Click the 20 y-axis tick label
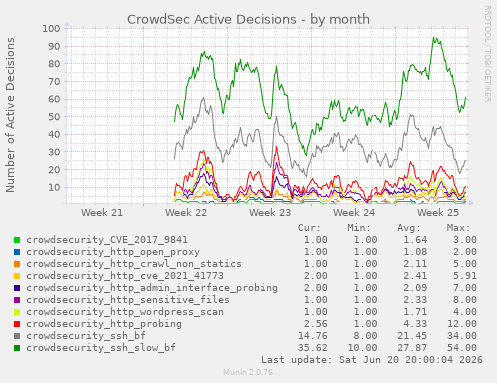497x383 pixels. pos(54,170)
